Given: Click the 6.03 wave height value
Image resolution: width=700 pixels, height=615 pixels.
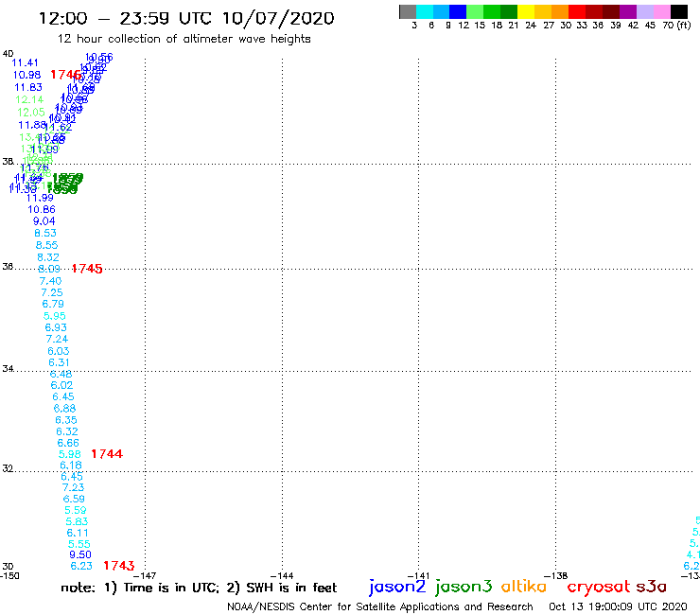Looking at the screenshot, I should coord(59,351).
